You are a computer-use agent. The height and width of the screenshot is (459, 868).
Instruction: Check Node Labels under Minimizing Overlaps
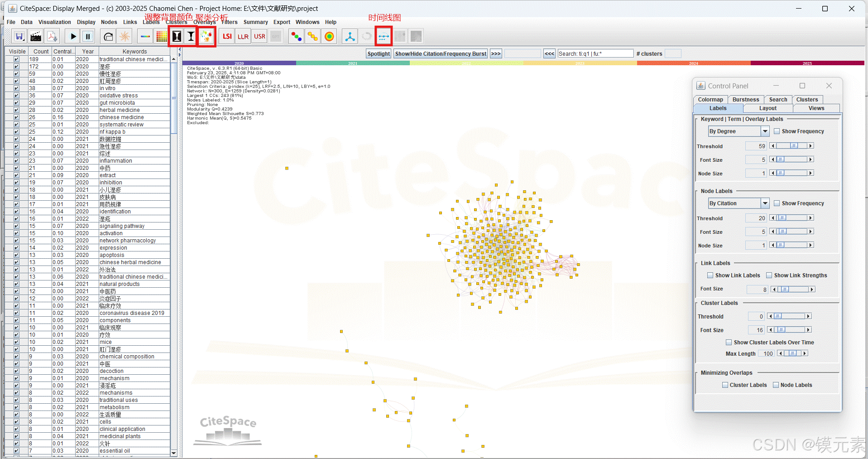coord(776,385)
